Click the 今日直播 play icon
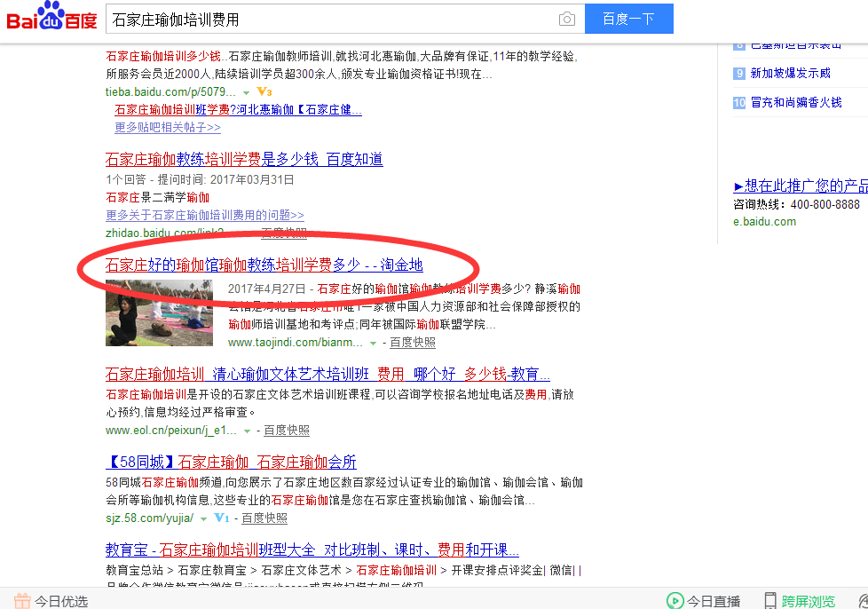 pos(675,601)
